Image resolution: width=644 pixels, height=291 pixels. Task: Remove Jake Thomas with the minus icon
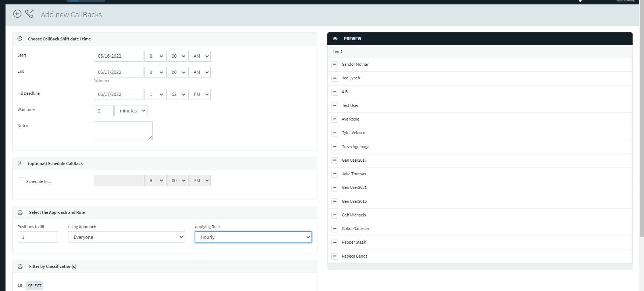(x=335, y=174)
